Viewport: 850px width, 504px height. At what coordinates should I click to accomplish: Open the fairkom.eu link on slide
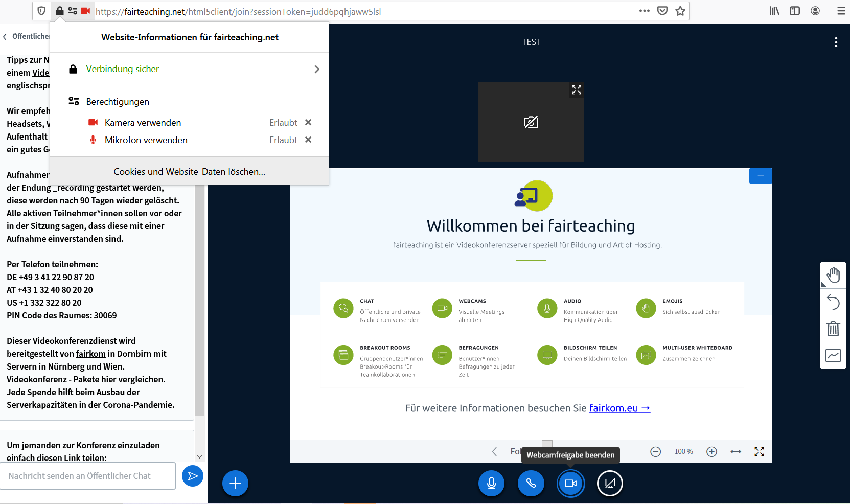(619, 408)
